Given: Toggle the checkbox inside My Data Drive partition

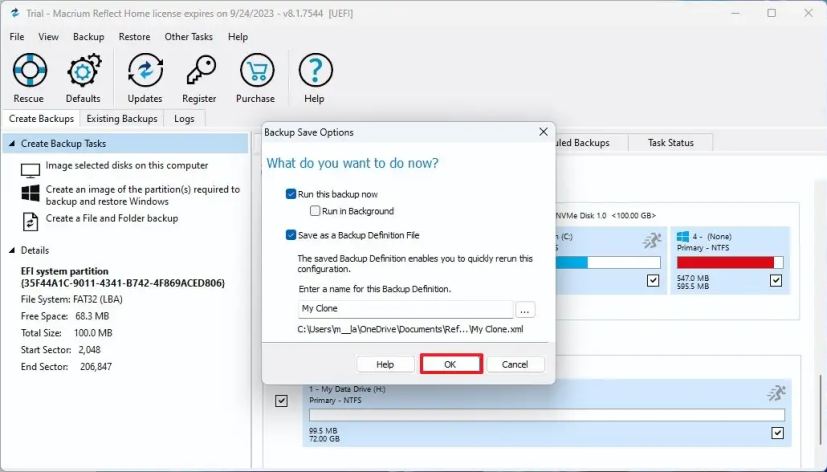Looking at the screenshot, I should pyautogui.click(x=777, y=433).
